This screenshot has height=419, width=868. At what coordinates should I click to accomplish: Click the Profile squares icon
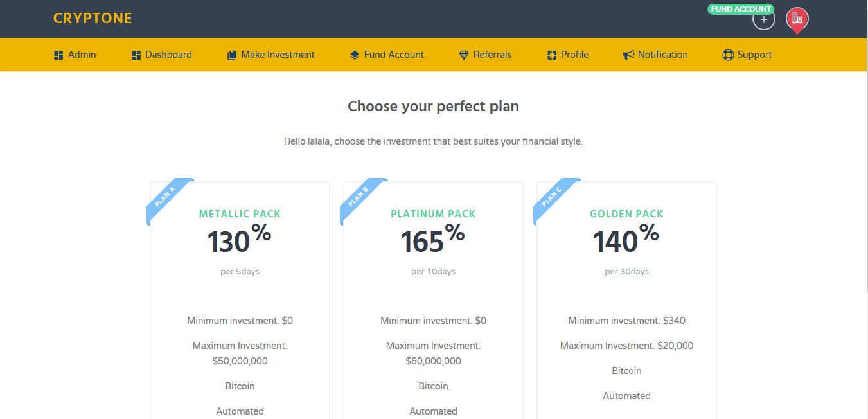[550, 55]
